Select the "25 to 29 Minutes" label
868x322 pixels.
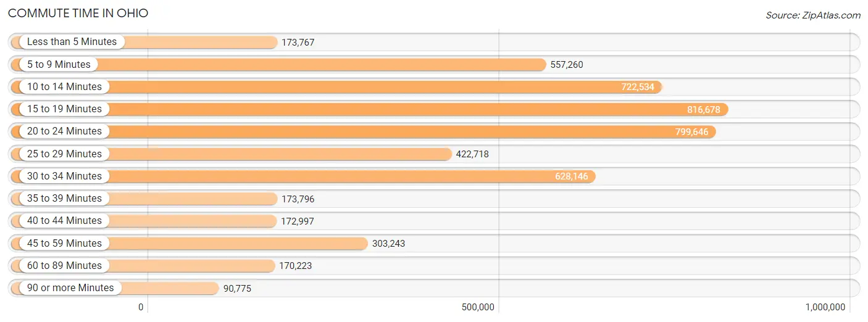64,154
